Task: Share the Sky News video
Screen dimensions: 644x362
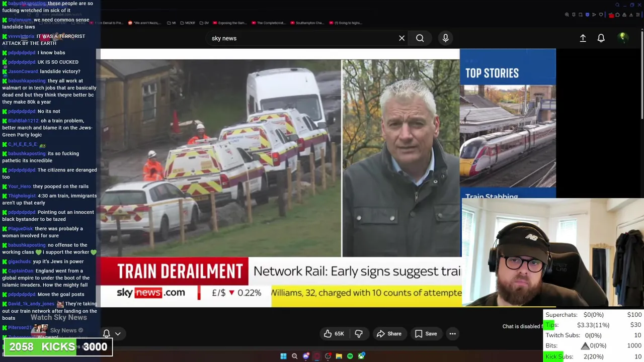Action: click(389, 334)
